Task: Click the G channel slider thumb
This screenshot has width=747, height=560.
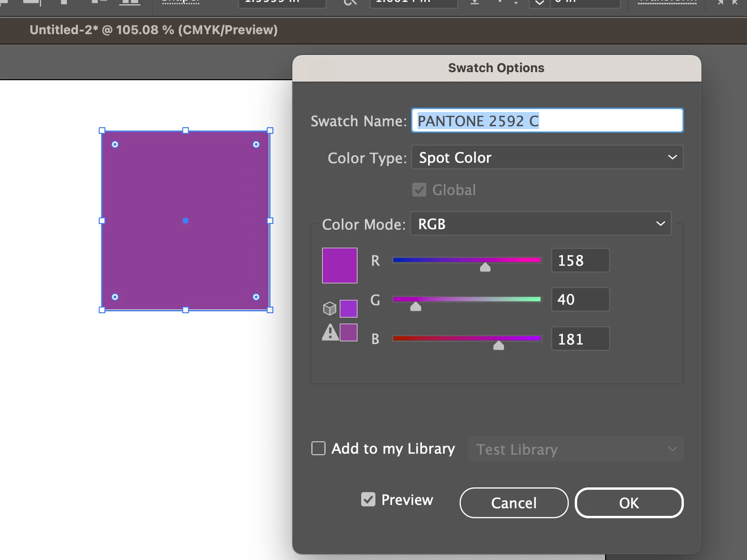Action: pos(416,307)
